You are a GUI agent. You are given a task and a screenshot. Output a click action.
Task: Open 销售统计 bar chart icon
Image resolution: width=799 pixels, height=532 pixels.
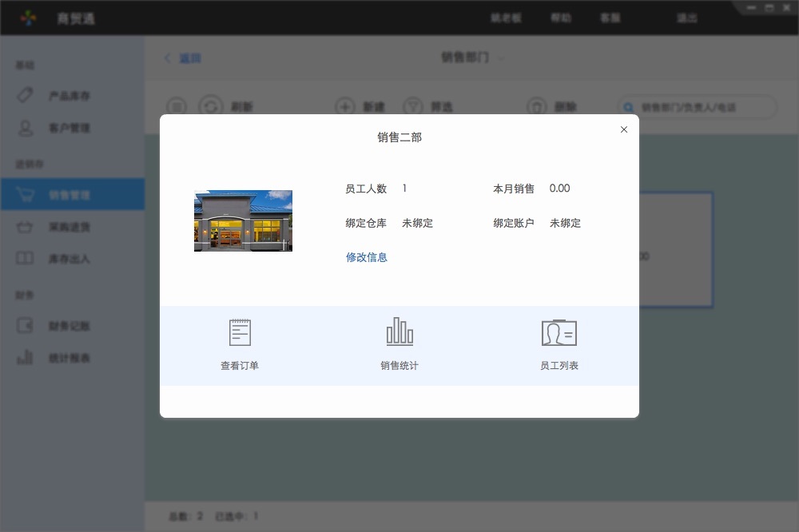click(x=399, y=331)
